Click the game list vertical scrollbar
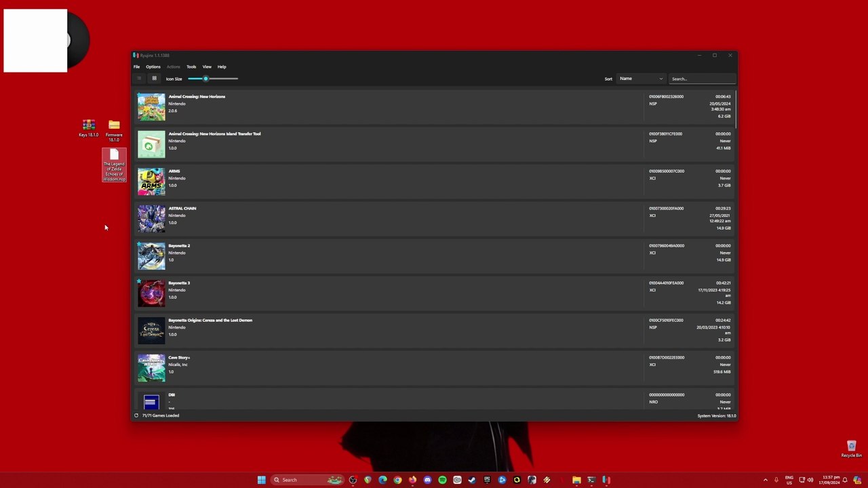The width and height of the screenshot is (868, 488). point(736,108)
